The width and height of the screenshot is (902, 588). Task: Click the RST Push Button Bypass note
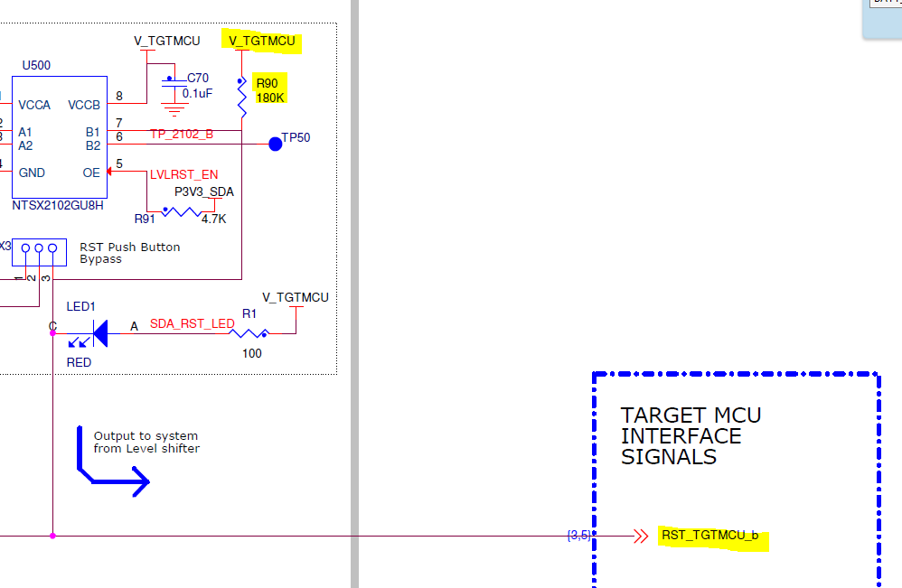click(130, 253)
